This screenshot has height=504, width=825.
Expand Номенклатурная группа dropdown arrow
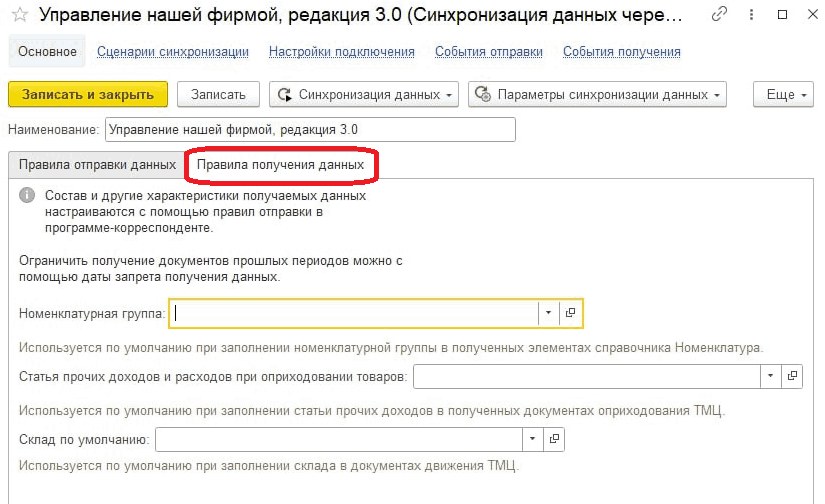[548, 313]
